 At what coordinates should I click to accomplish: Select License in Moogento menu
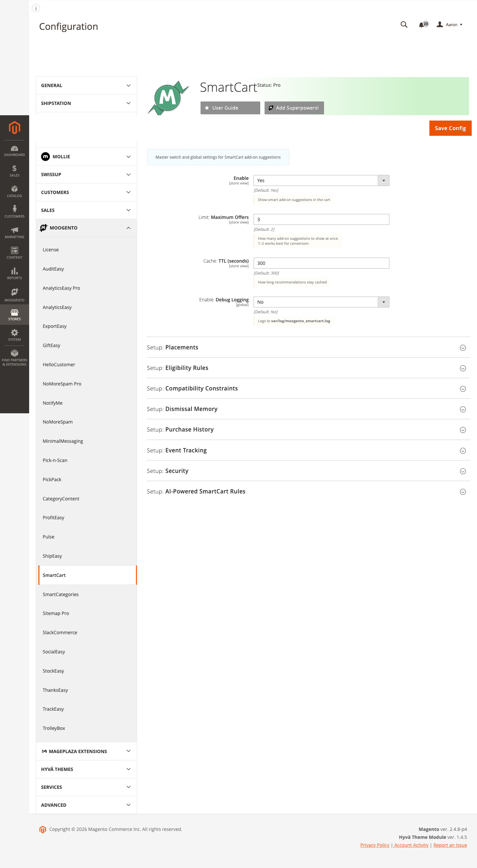click(x=88, y=250)
